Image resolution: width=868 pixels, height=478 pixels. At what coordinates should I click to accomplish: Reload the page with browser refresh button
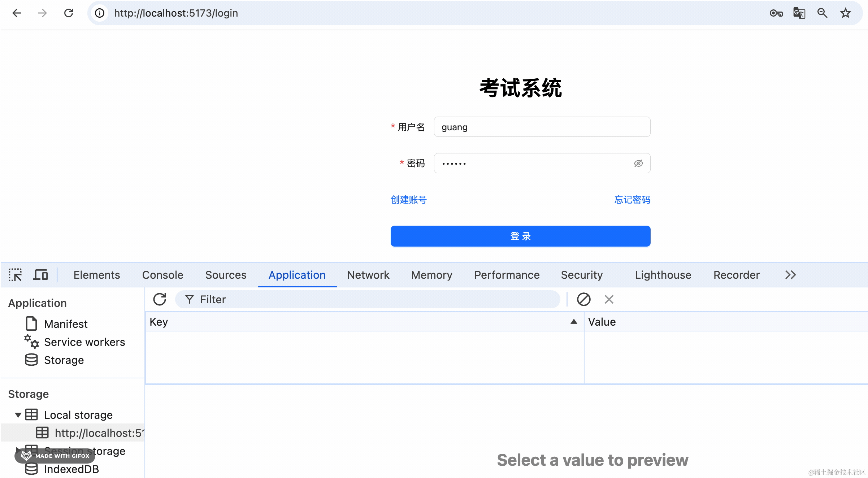69,13
